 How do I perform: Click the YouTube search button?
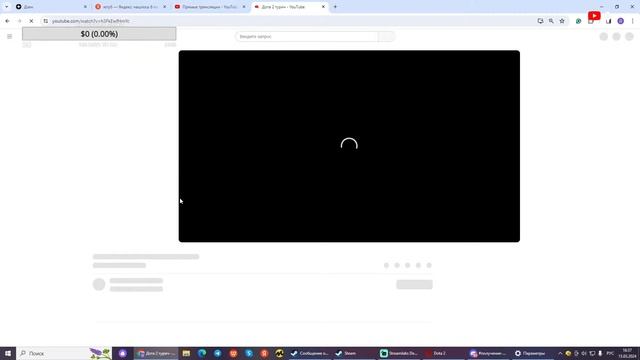pos(387,36)
